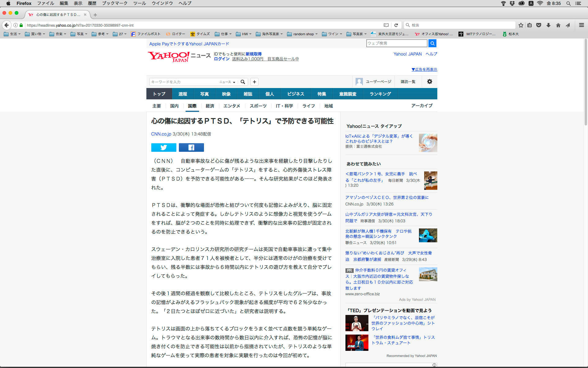Show ads again via 広告を再表示 link
Image resolution: width=588 pixels, height=368 pixels.
(424, 70)
